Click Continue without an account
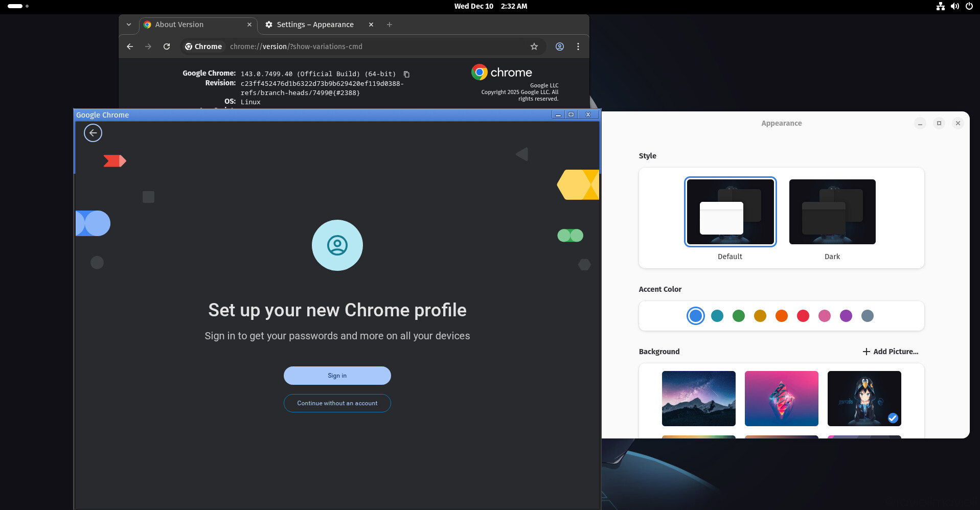980x510 pixels. point(337,403)
